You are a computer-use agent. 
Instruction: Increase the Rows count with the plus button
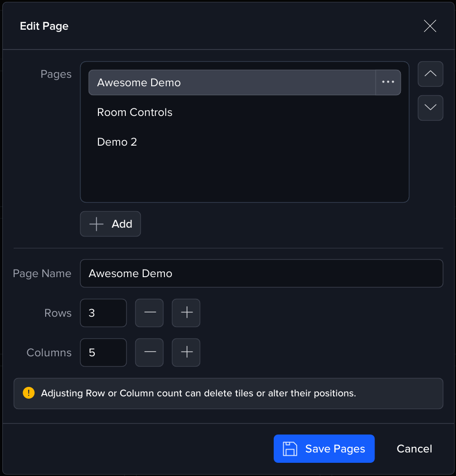click(186, 313)
